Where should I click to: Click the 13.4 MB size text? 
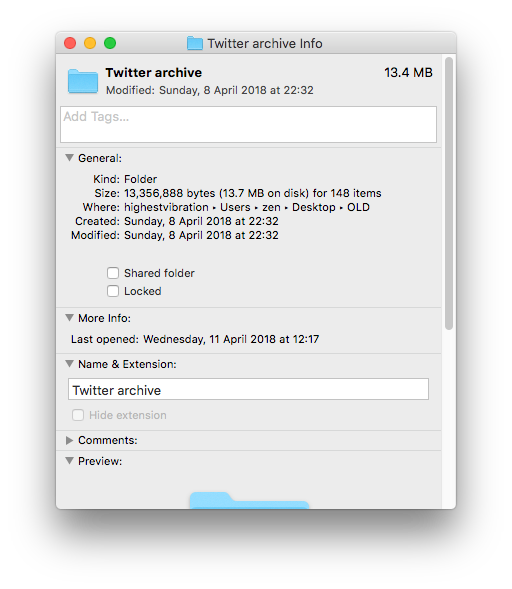tap(408, 72)
